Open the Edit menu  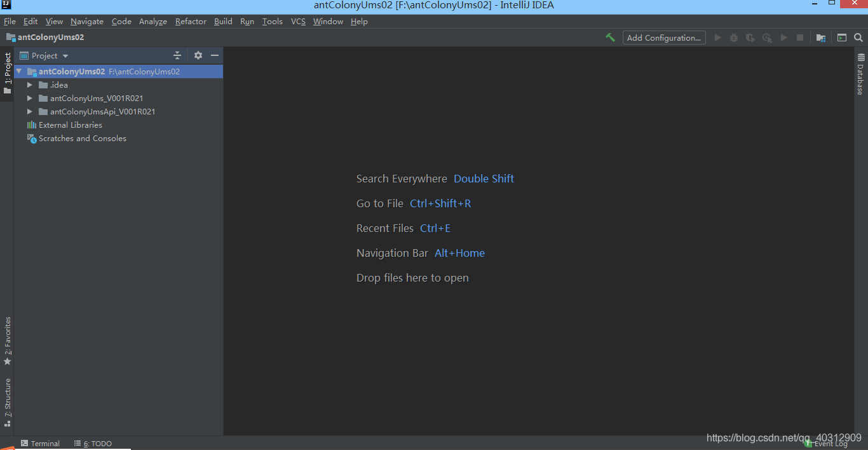pyautogui.click(x=31, y=22)
